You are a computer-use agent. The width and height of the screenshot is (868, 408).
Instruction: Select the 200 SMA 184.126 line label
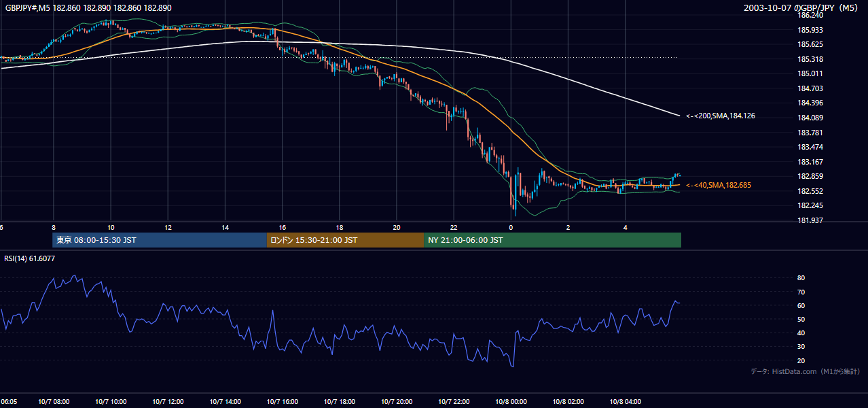[x=720, y=116]
